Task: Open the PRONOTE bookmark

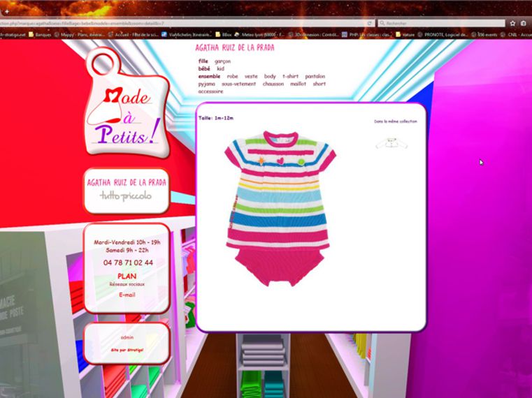Action: 443,35
